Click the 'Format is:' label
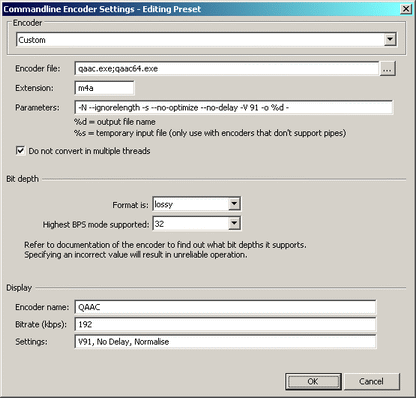Image resolution: width=416 pixels, height=398 pixels. coord(131,205)
